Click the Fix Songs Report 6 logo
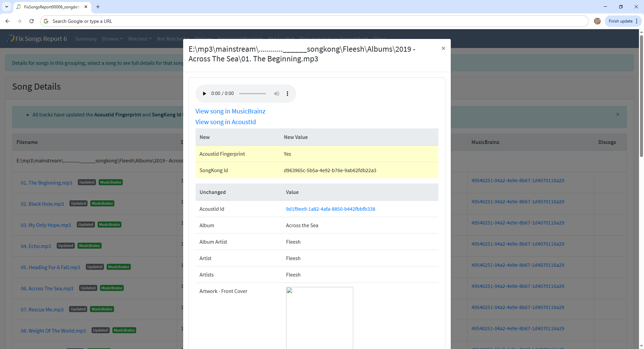 point(37,39)
